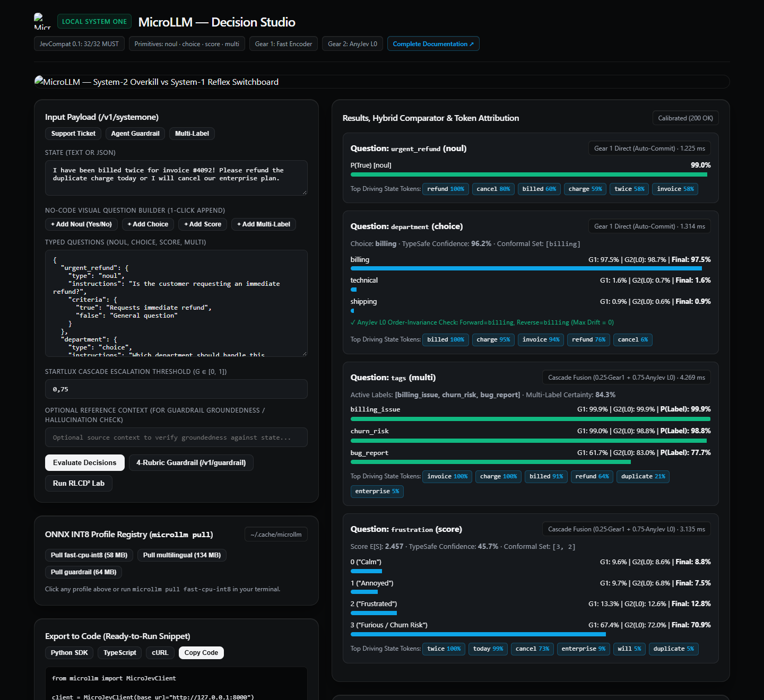This screenshot has width=764, height=700.
Task: Click the optional reference context field
Action: (x=176, y=437)
